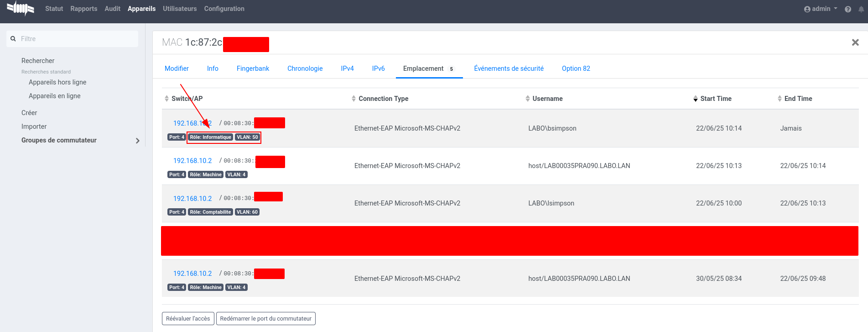This screenshot has height=332, width=868.
Task: Click the VLAN: 60 badge
Action: (x=247, y=212)
